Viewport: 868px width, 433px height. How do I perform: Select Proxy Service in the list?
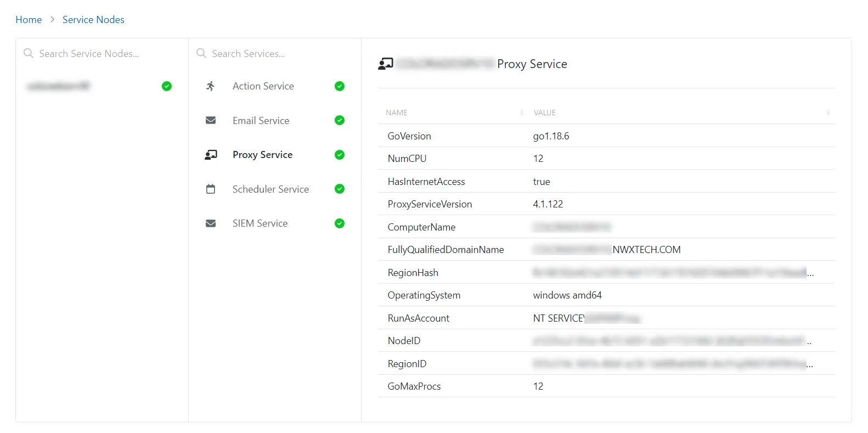tap(262, 155)
